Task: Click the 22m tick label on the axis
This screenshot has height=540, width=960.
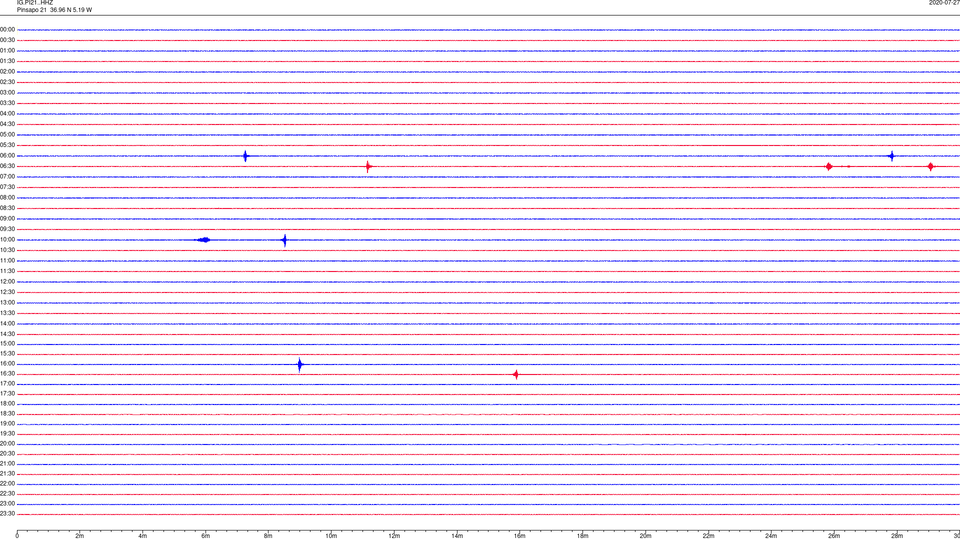Action: pos(708,536)
